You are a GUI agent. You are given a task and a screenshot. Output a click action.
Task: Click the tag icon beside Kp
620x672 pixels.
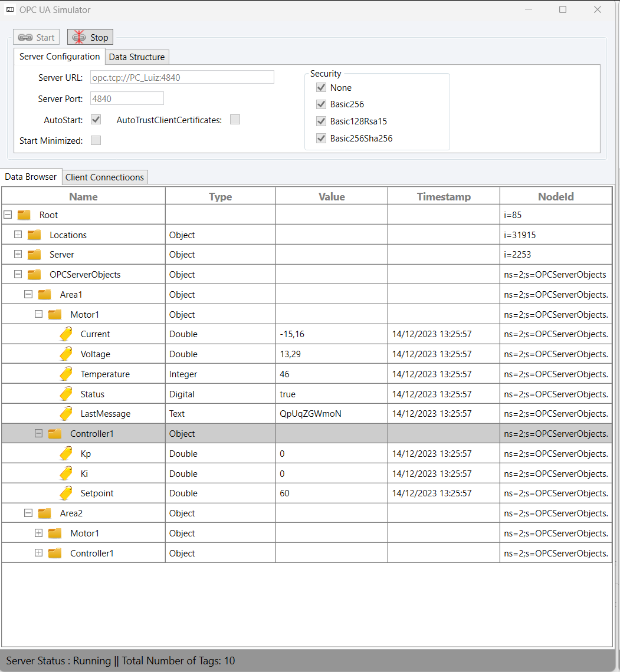pyautogui.click(x=66, y=454)
